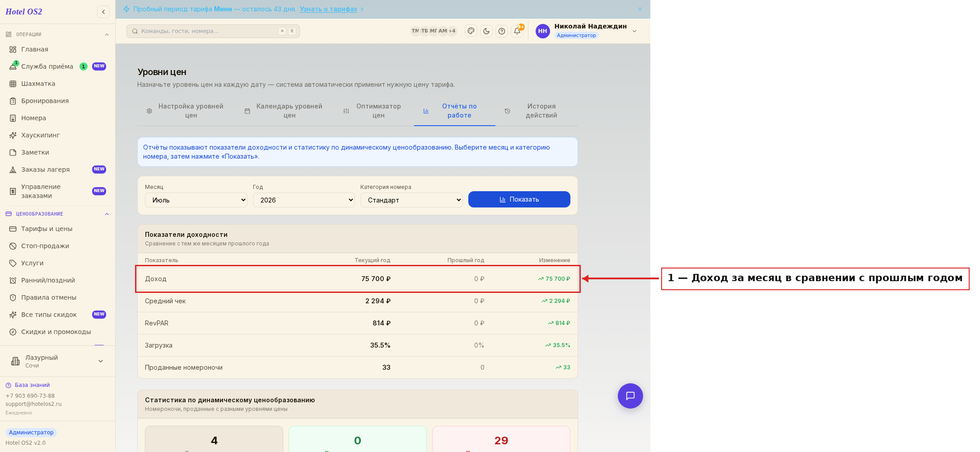
Task: Follow the Узнать о тарифах link
Action: [x=328, y=9]
